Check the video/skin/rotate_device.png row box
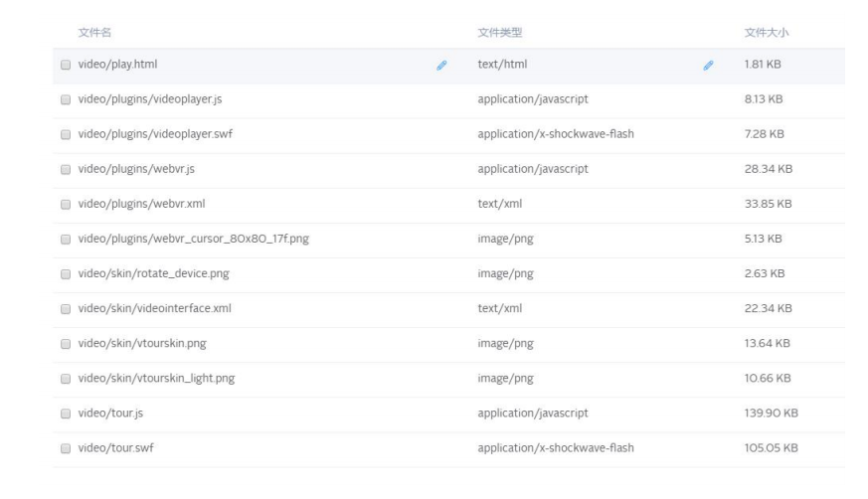The height and width of the screenshot is (499, 868). (66, 273)
